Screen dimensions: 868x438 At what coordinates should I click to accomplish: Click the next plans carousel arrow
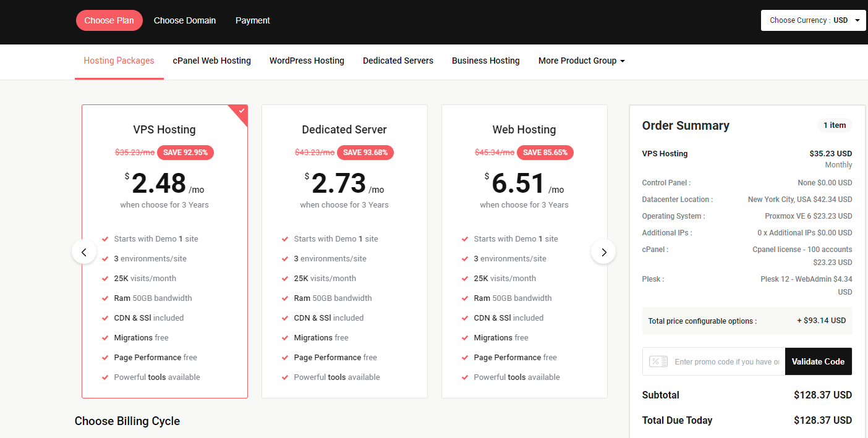coord(603,252)
